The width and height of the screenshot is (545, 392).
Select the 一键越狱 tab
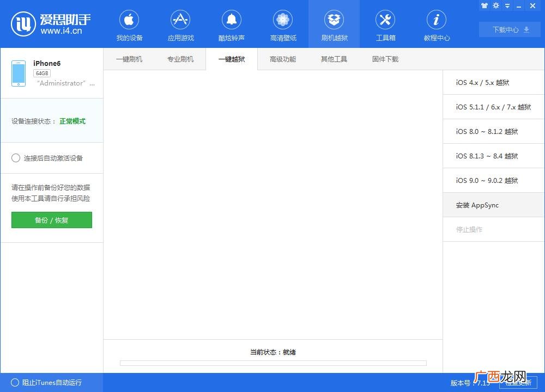[x=232, y=59]
